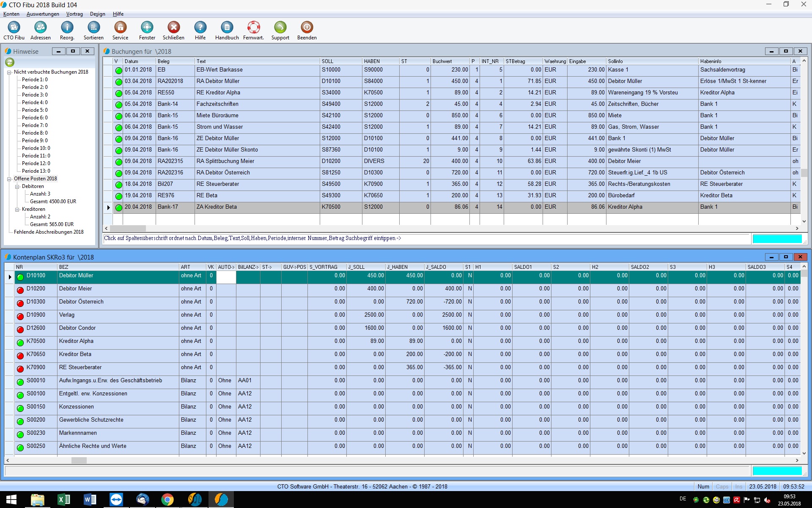This screenshot has width=812, height=508.
Task: Toggle red status dot of D10200 account
Action: (x=20, y=290)
